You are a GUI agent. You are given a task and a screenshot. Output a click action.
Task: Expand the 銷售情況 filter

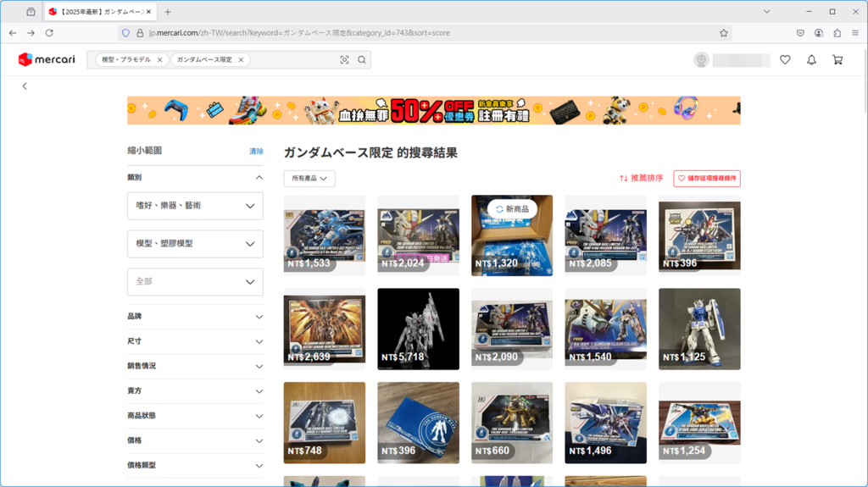(195, 367)
